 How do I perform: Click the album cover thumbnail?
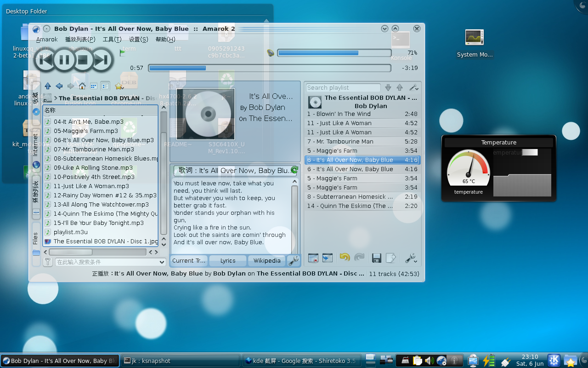click(x=205, y=114)
